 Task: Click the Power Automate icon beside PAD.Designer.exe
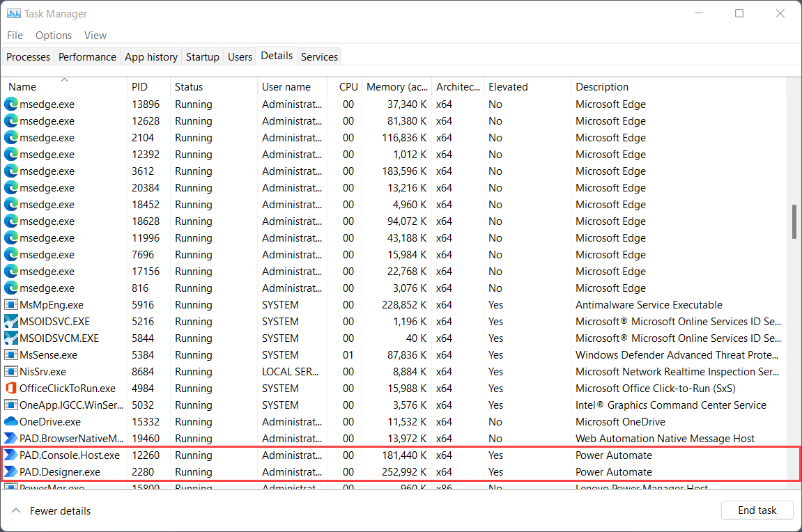tap(11, 471)
